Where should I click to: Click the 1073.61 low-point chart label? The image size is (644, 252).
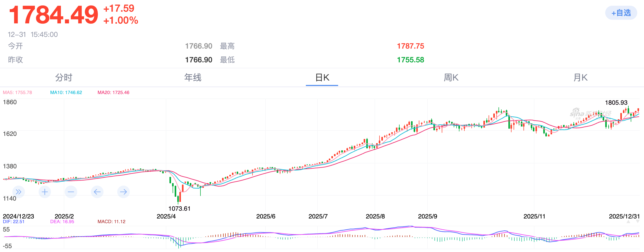coord(179,209)
